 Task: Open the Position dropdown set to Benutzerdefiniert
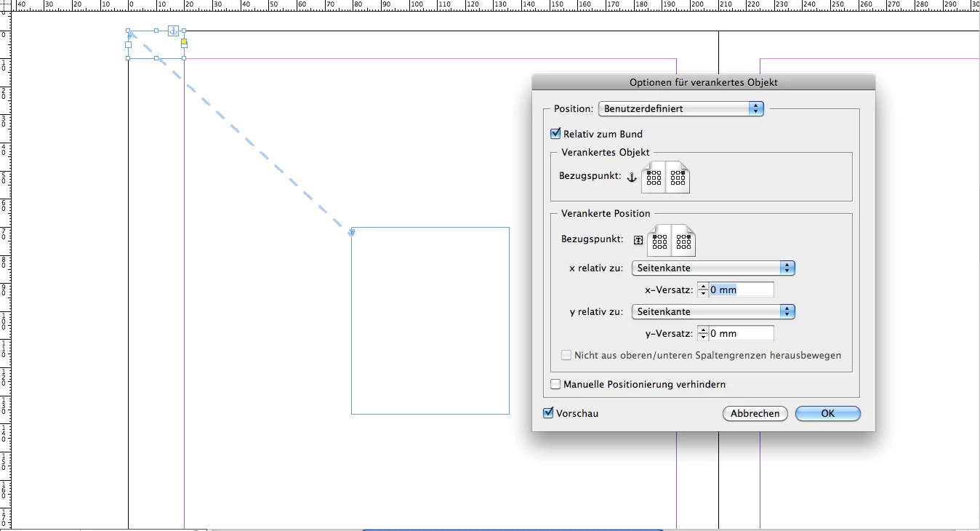680,108
